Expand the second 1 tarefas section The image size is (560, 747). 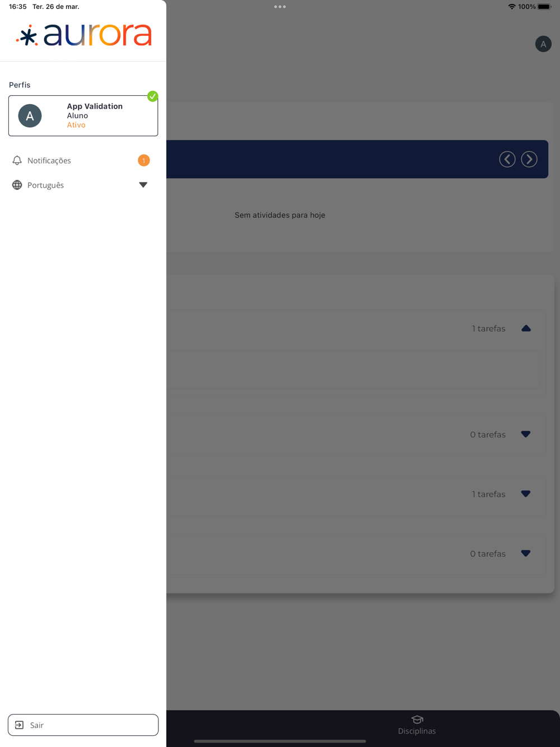click(525, 494)
